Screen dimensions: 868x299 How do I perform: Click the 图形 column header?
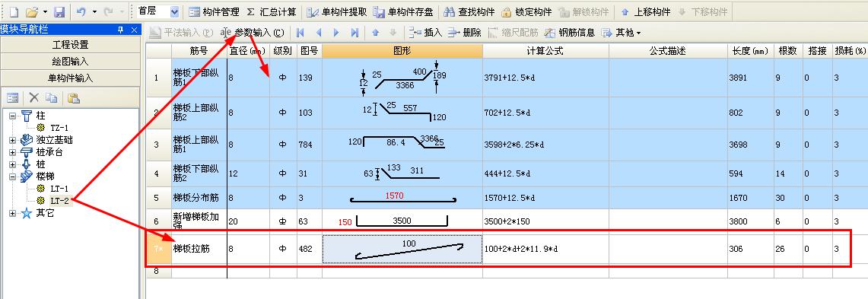(x=402, y=51)
